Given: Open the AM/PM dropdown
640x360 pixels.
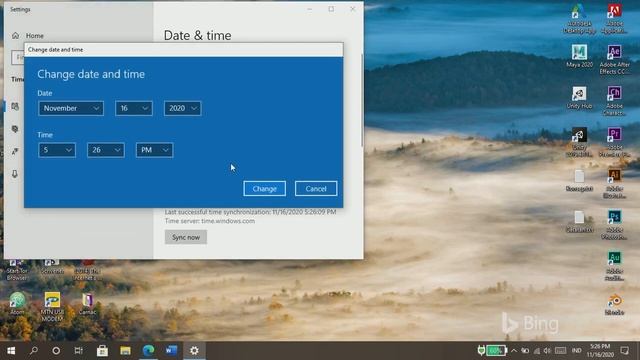Looking at the screenshot, I should tap(154, 150).
